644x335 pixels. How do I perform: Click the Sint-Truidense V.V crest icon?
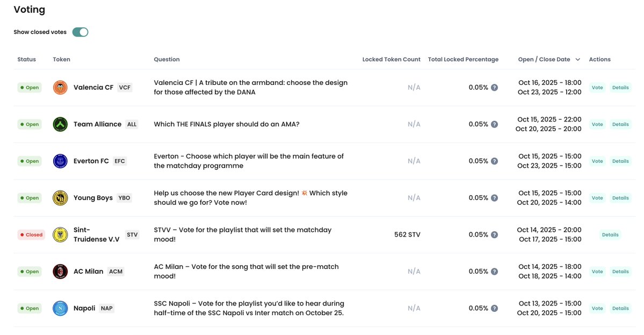(x=60, y=235)
